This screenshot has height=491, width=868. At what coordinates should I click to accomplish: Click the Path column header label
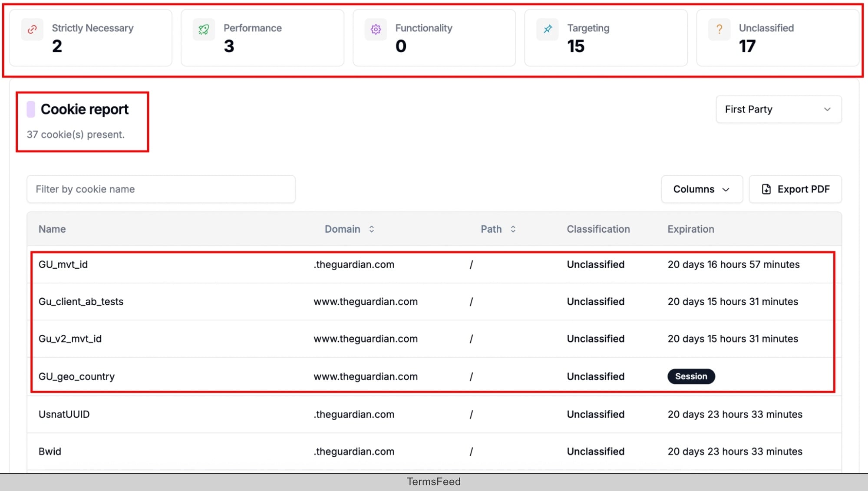pos(491,229)
